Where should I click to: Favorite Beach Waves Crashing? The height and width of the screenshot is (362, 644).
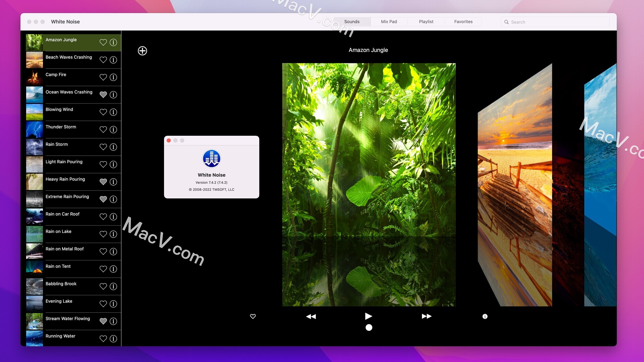pyautogui.click(x=103, y=60)
